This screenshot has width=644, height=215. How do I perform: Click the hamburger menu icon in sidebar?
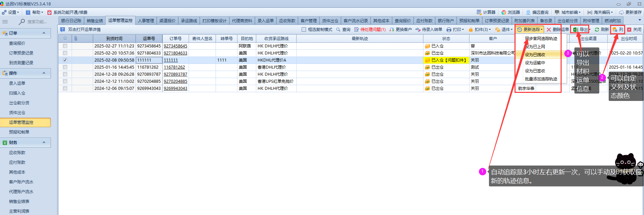tap(5, 22)
